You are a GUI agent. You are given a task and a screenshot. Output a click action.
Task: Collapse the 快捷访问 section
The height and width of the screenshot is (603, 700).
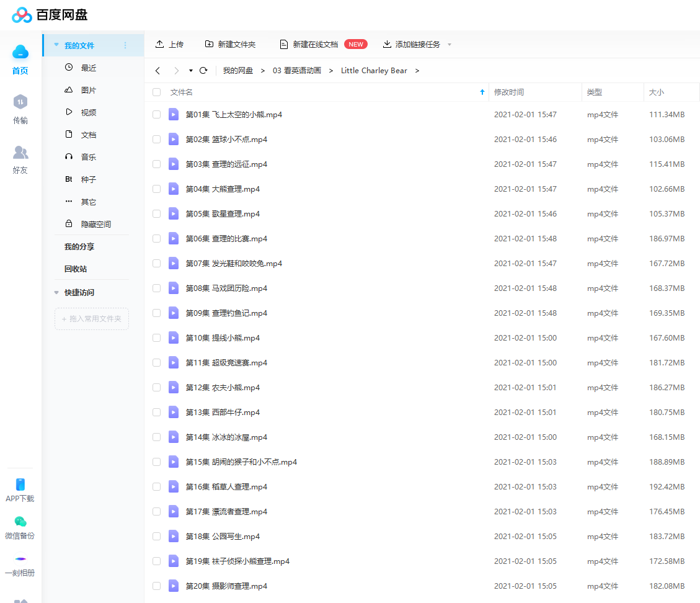tap(57, 292)
